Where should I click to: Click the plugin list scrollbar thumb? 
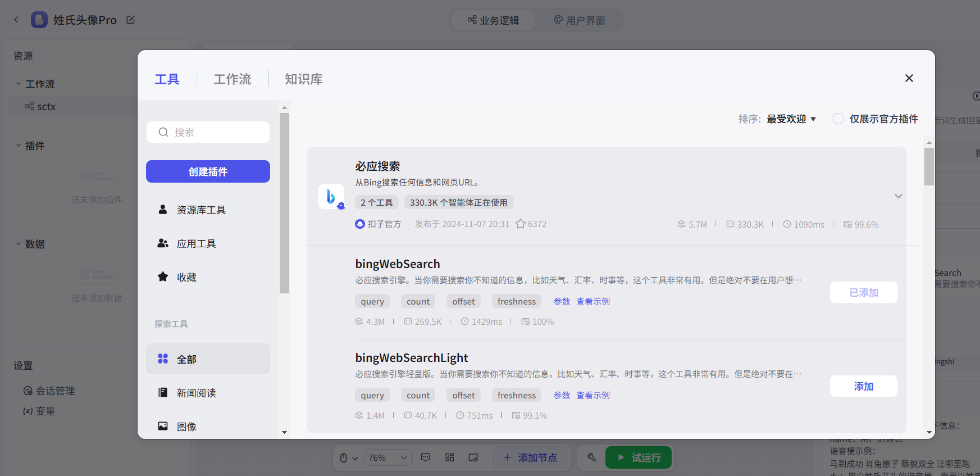coord(929,166)
